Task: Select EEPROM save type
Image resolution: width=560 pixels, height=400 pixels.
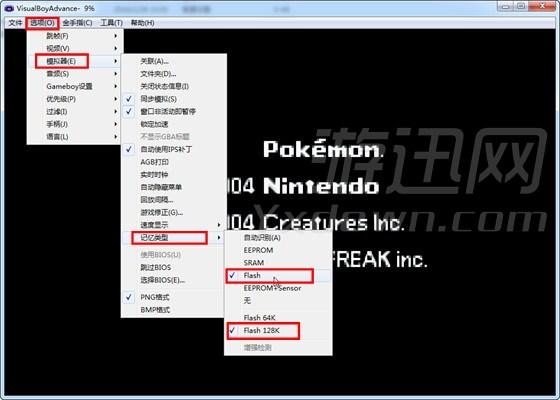Action: click(278, 250)
